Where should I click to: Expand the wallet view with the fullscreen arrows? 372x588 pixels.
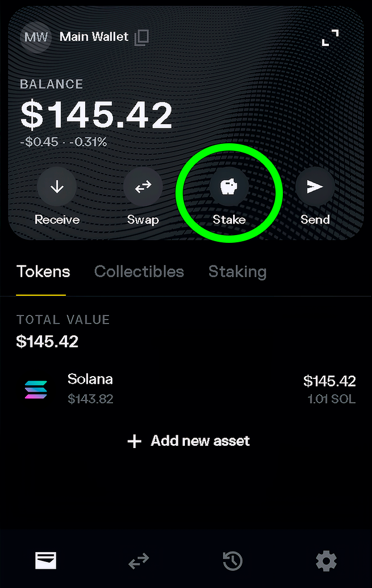[x=330, y=37]
